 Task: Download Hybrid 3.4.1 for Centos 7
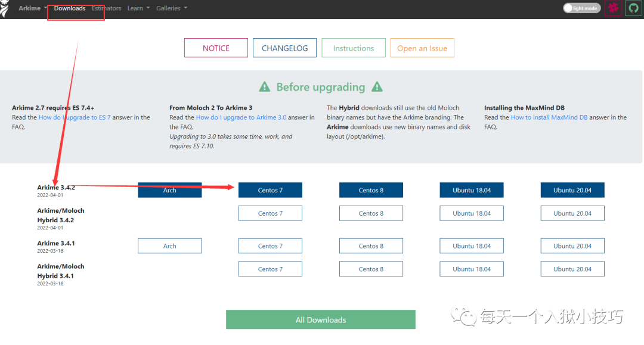pyautogui.click(x=270, y=269)
